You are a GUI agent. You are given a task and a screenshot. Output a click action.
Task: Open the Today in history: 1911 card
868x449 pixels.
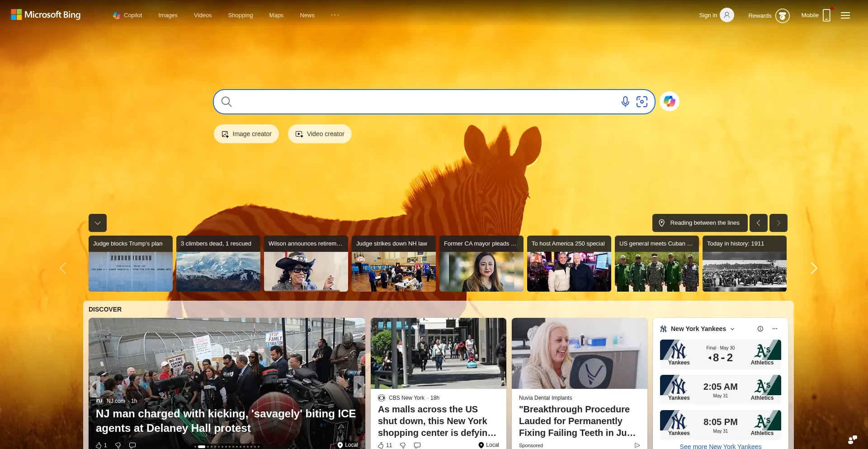(745, 264)
